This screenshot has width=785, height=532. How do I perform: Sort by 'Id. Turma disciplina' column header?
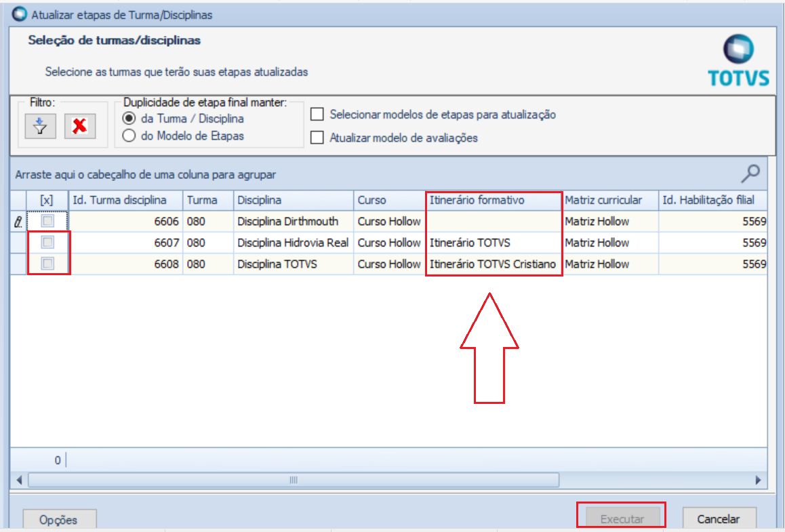[125, 200]
